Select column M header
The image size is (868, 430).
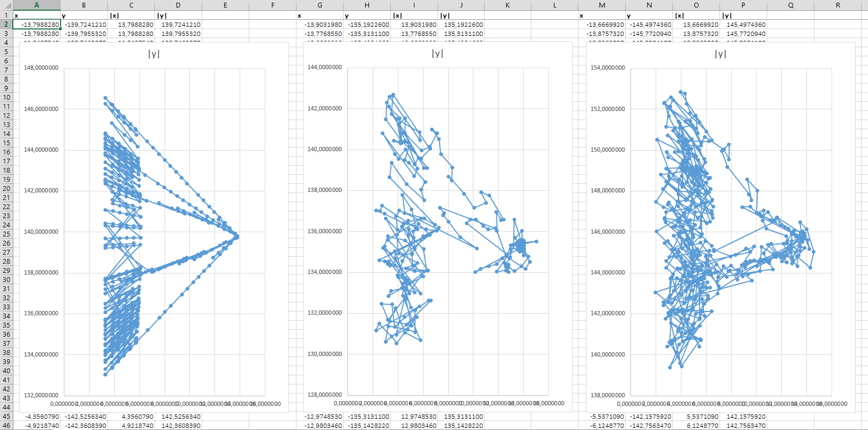pos(602,5)
